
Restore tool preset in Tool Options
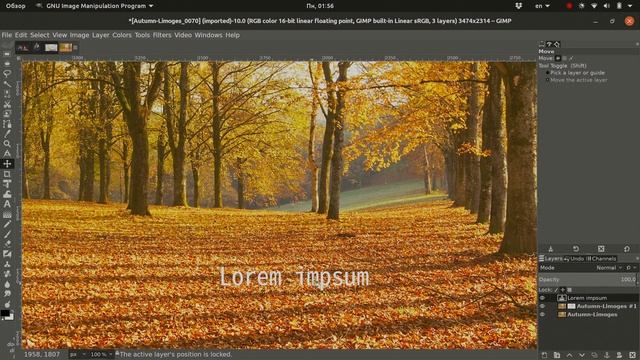[x=576, y=249]
